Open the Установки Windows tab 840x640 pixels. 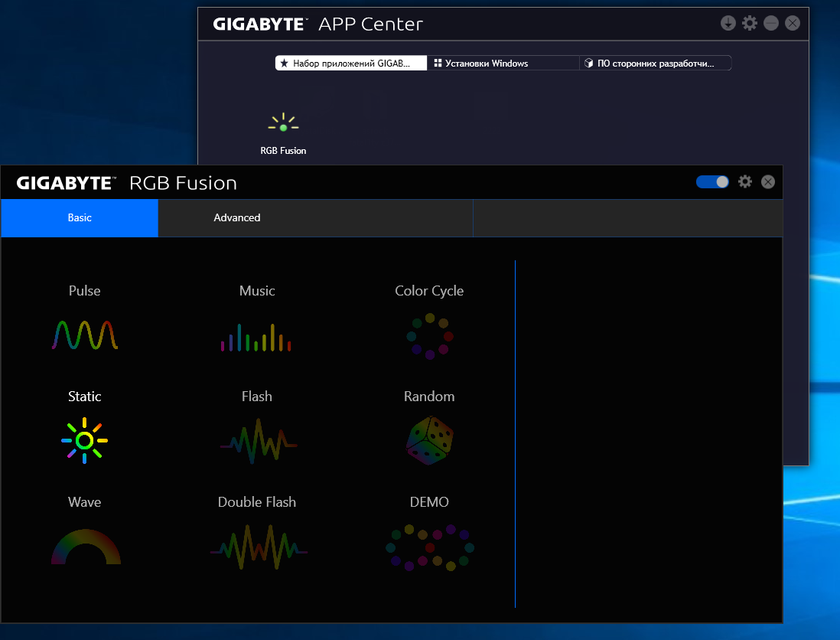tap(503, 64)
